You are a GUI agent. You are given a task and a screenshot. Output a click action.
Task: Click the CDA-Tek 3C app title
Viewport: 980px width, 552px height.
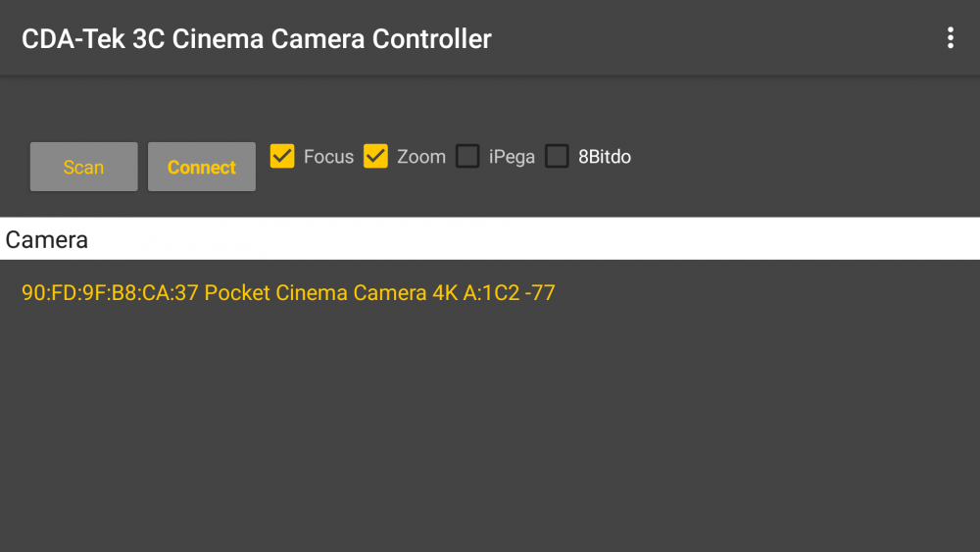tap(257, 39)
